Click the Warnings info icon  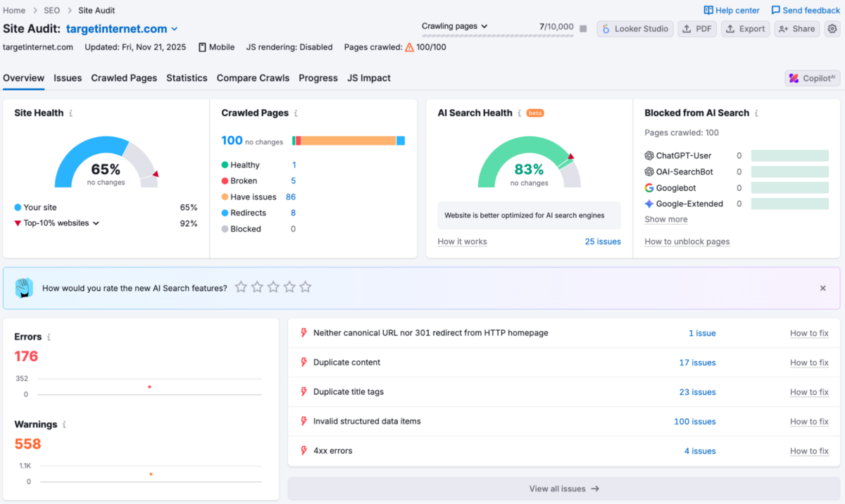click(64, 425)
